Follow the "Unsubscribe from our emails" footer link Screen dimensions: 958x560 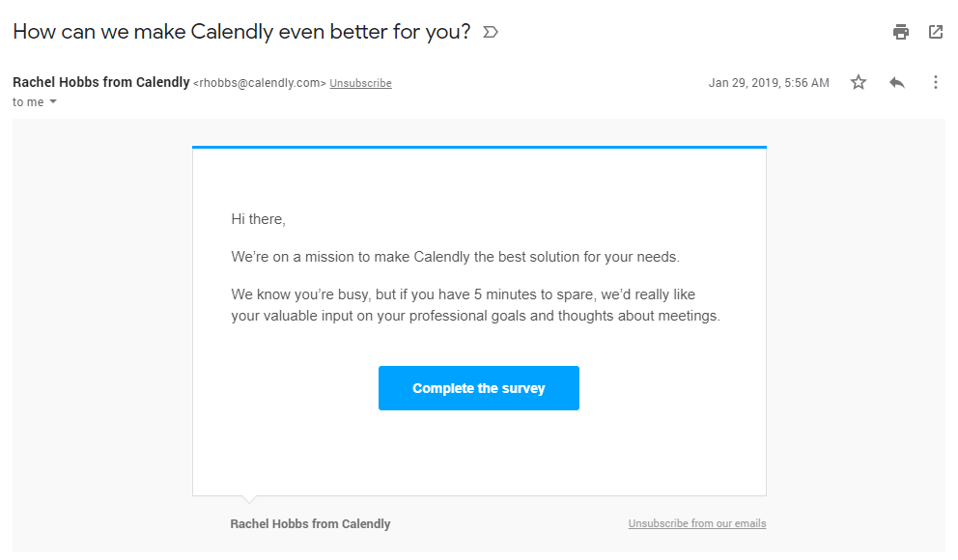[x=696, y=523]
